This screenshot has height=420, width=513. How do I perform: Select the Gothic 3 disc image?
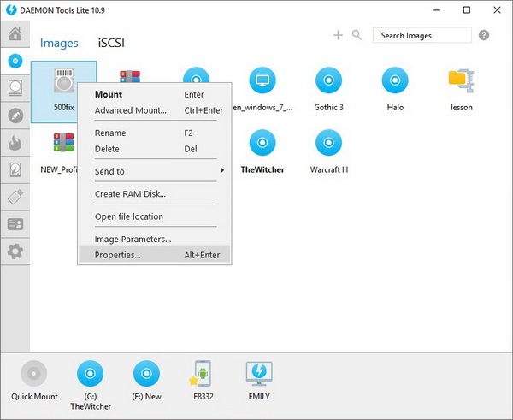point(329,80)
